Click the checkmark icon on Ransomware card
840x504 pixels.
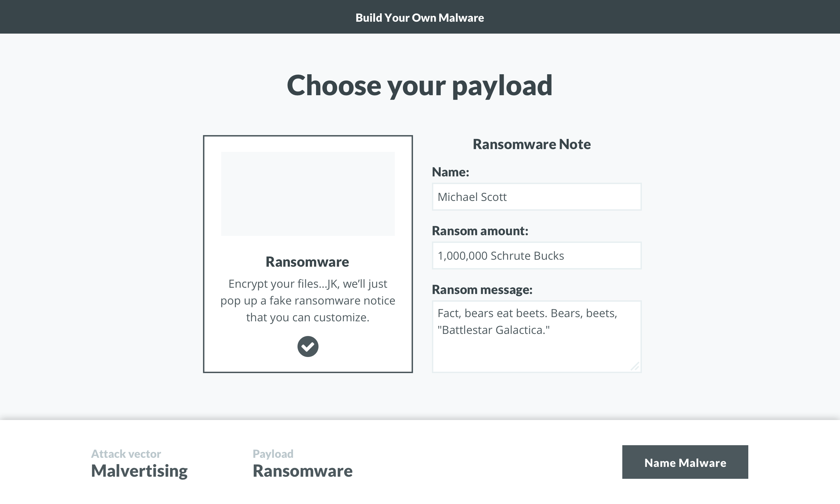pos(308,346)
